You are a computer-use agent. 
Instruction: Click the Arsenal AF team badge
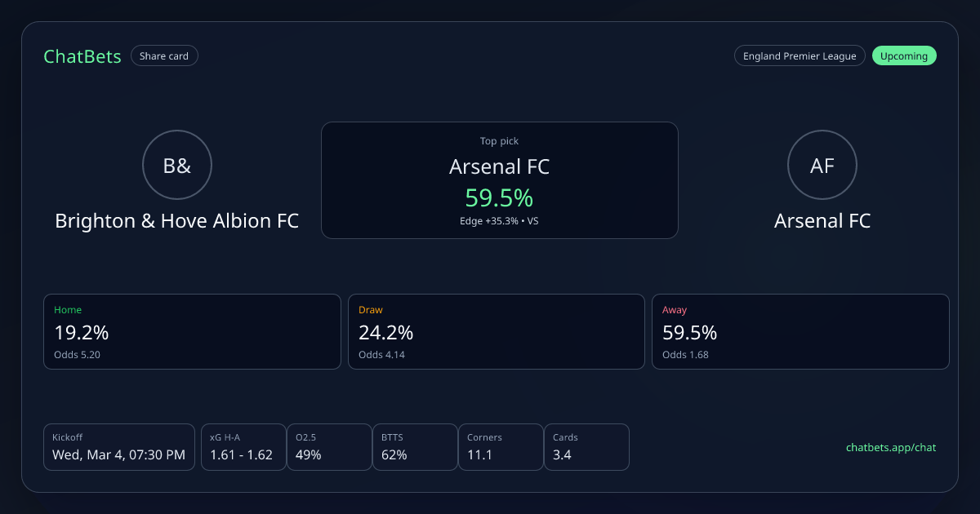[x=822, y=166]
